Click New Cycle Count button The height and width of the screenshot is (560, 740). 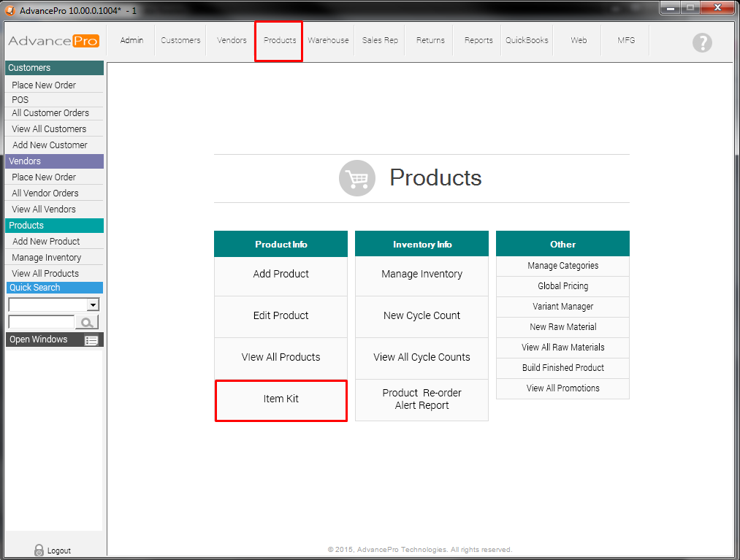[x=422, y=316]
